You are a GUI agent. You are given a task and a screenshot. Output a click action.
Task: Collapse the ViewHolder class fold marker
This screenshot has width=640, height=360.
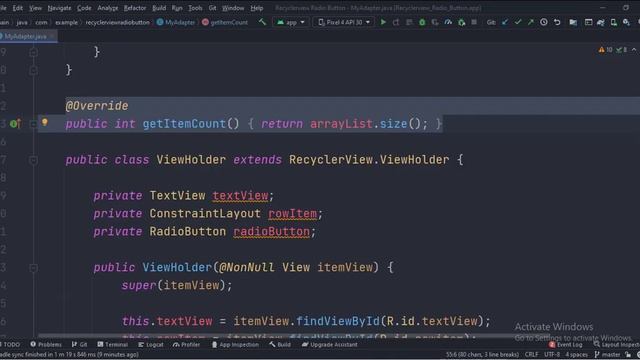click(x=33, y=160)
